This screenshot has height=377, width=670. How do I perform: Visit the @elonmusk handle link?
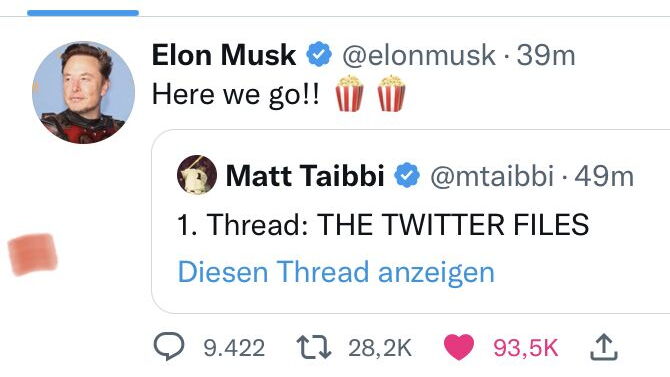(419, 56)
